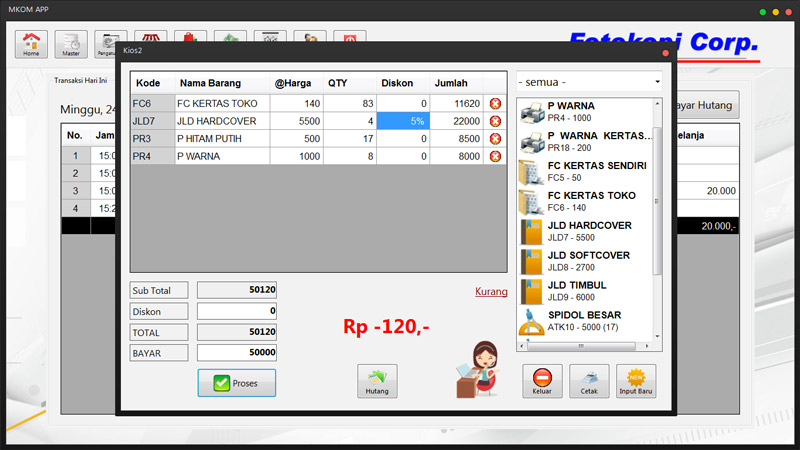
Task: Click product list scroll up arrow
Action: 657,104
